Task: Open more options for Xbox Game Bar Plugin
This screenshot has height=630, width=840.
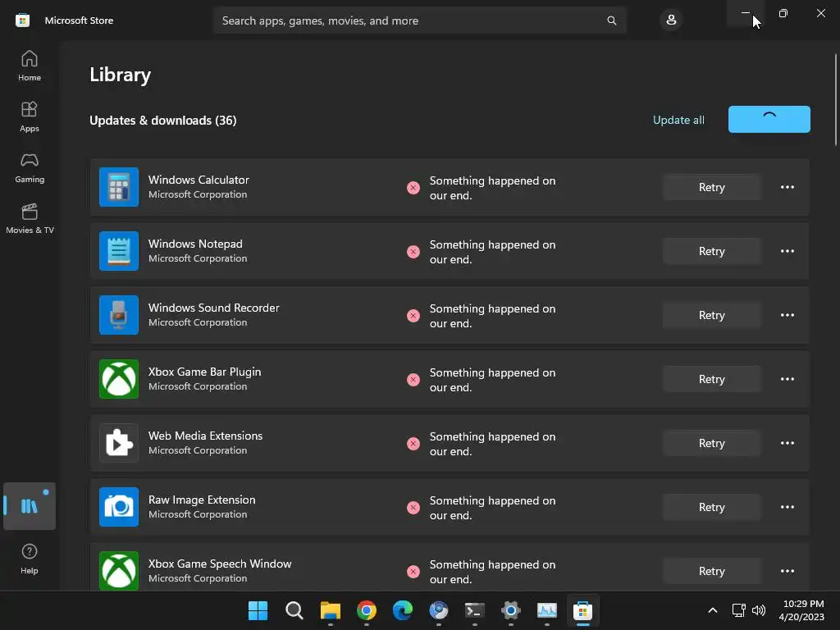Action: (x=787, y=379)
